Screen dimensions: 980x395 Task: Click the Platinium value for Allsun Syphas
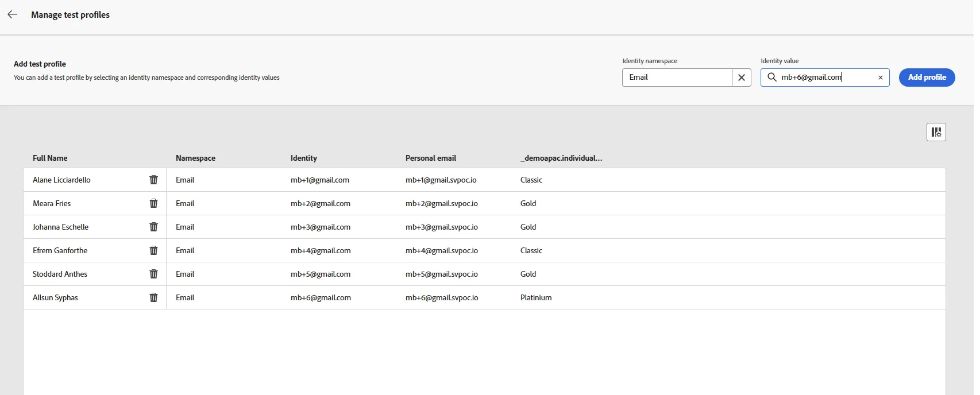point(536,297)
